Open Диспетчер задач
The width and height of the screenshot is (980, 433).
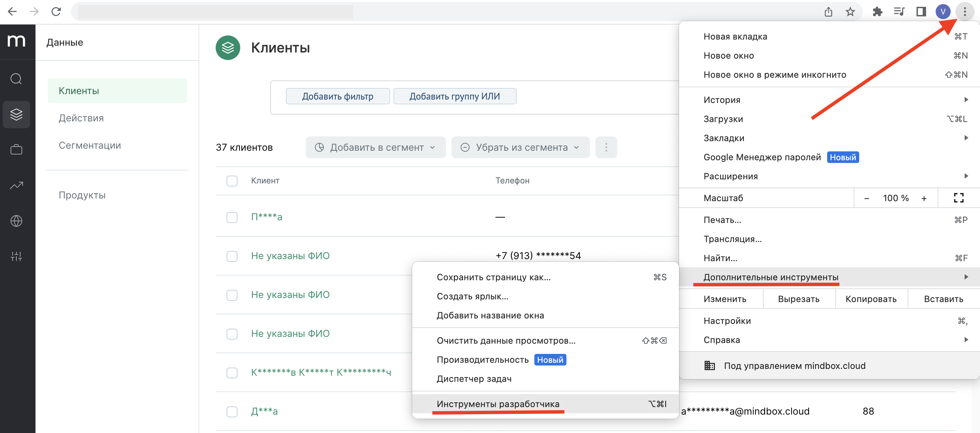545,379
